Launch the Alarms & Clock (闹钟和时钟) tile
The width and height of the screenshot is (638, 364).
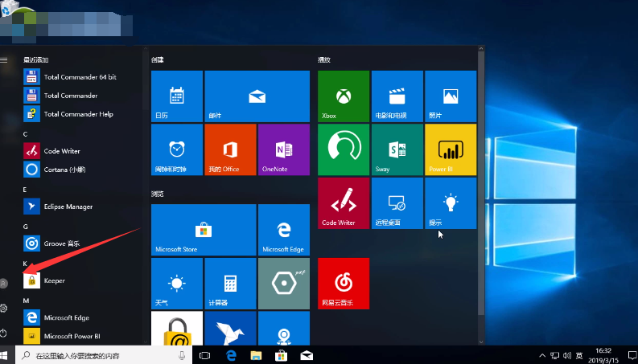coord(176,149)
